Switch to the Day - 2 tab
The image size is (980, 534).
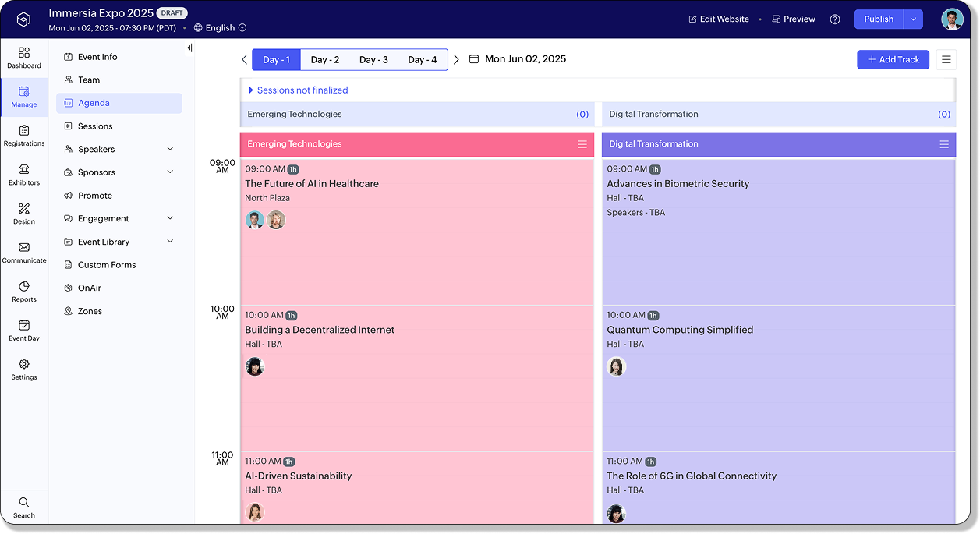pyautogui.click(x=325, y=59)
